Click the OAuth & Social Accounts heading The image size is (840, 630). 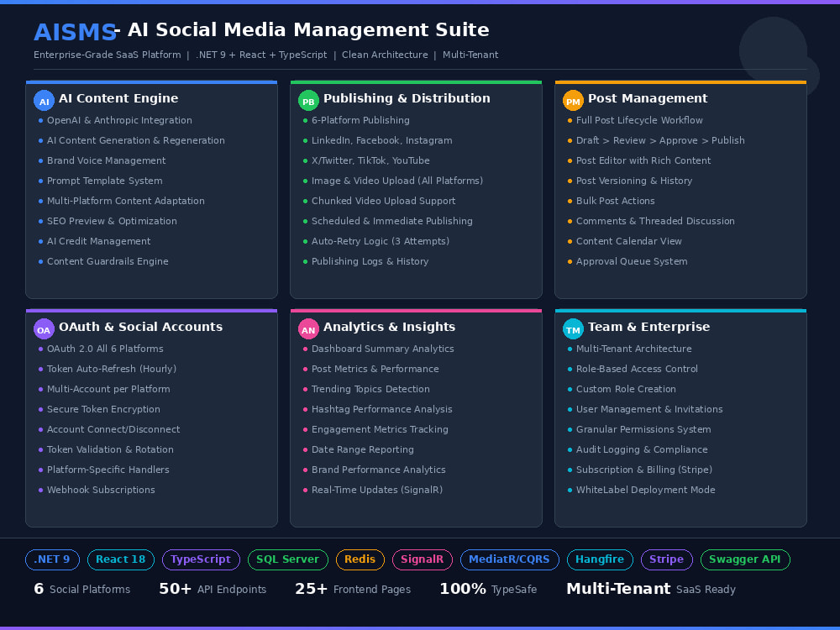141,327
